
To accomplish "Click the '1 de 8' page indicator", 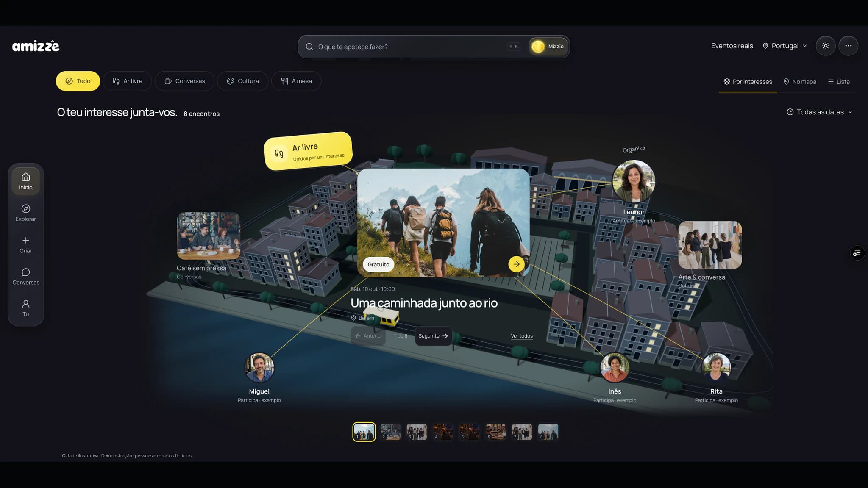I will [x=401, y=336].
